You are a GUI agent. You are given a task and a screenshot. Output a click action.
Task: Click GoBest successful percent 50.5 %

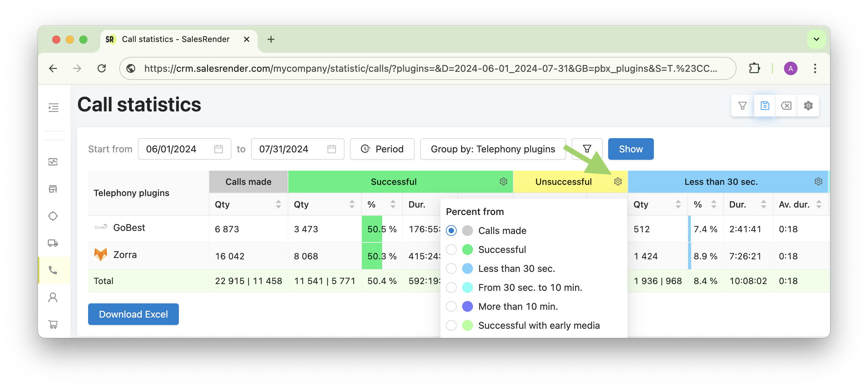coord(382,229)
